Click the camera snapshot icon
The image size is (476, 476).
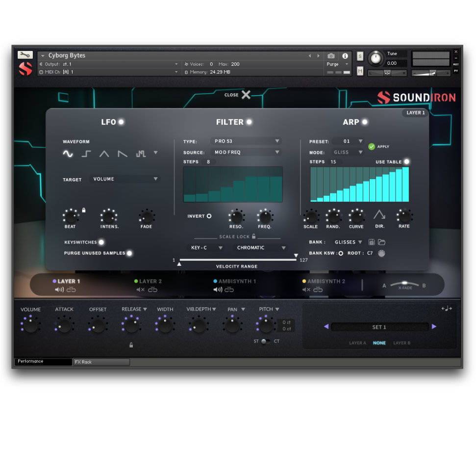(x=331, y=56)
